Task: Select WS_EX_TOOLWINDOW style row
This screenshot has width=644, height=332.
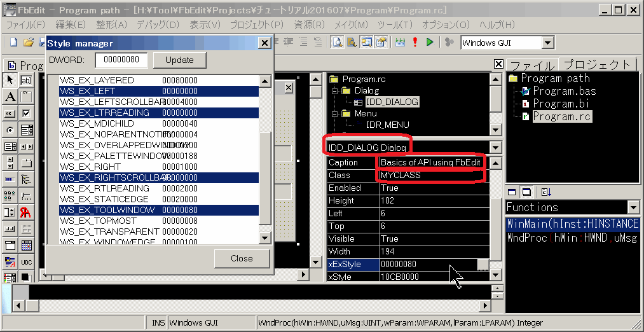Action: tap(158, 210)
